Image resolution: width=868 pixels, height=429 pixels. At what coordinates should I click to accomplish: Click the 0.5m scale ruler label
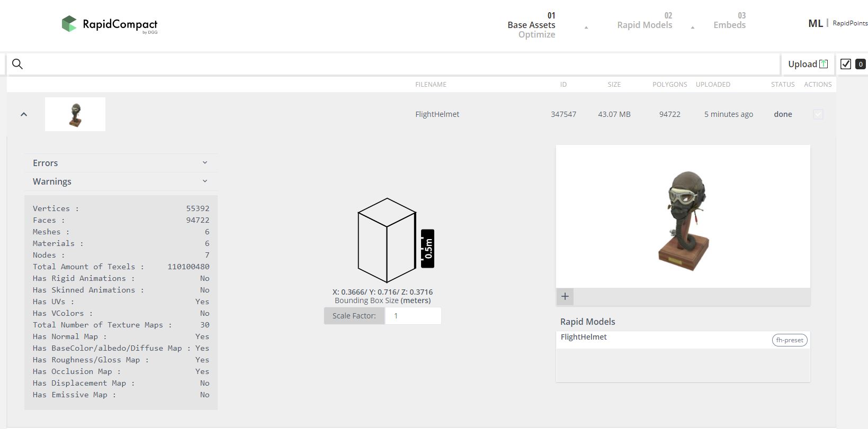[x=428, y=249]
